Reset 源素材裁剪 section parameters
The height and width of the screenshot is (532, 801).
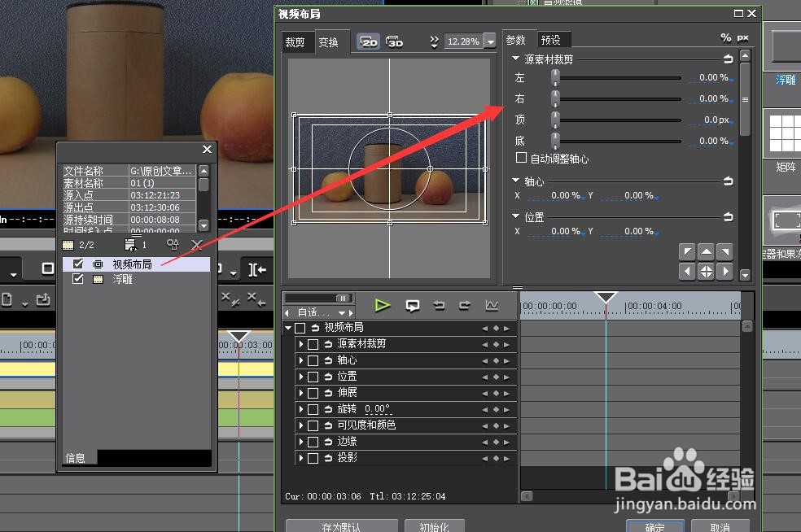(x=728, y=59)
